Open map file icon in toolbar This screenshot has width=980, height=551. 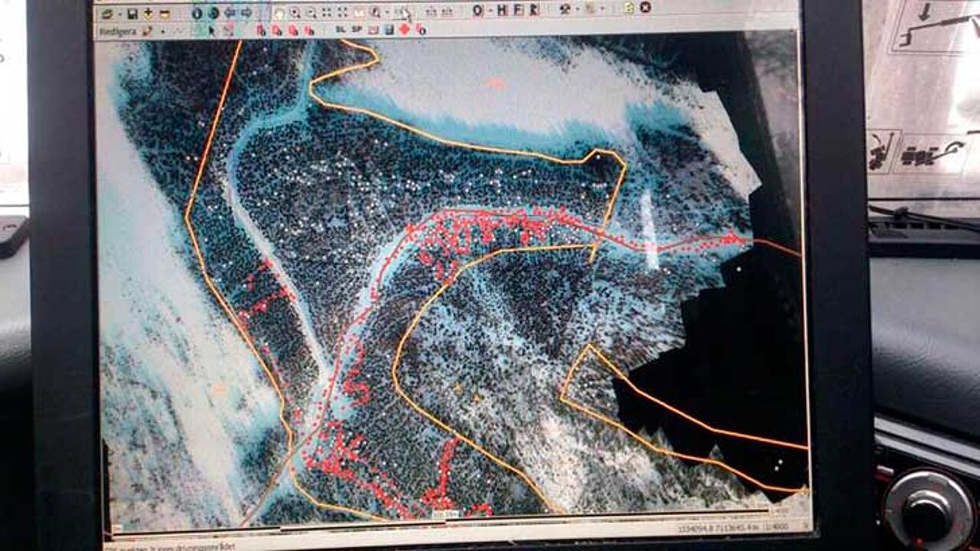click(x=107, y=13)
